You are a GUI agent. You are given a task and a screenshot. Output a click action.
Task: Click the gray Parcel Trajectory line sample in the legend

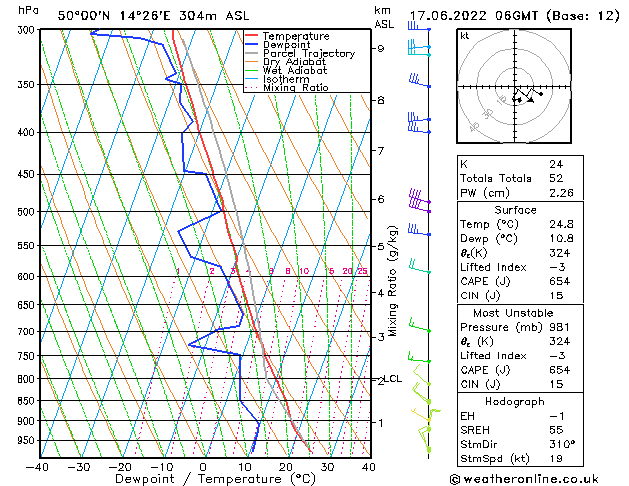pos(252,53)
